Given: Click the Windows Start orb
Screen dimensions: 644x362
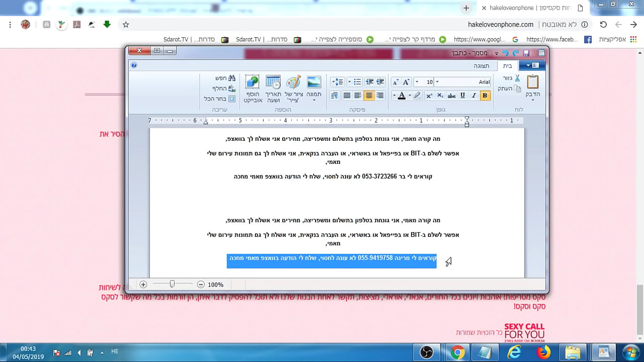Looking at the screenshot, I should pyautogui.click(x=630, y=352).
